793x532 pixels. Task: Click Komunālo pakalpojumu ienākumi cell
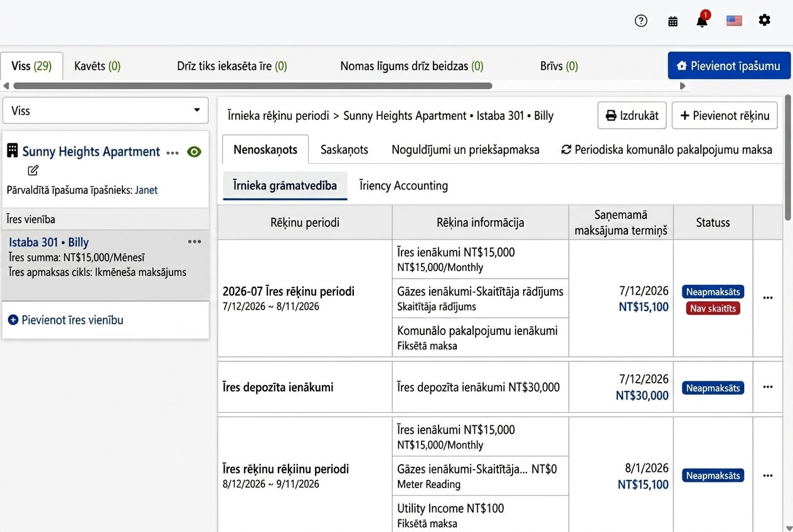point(481,338)
